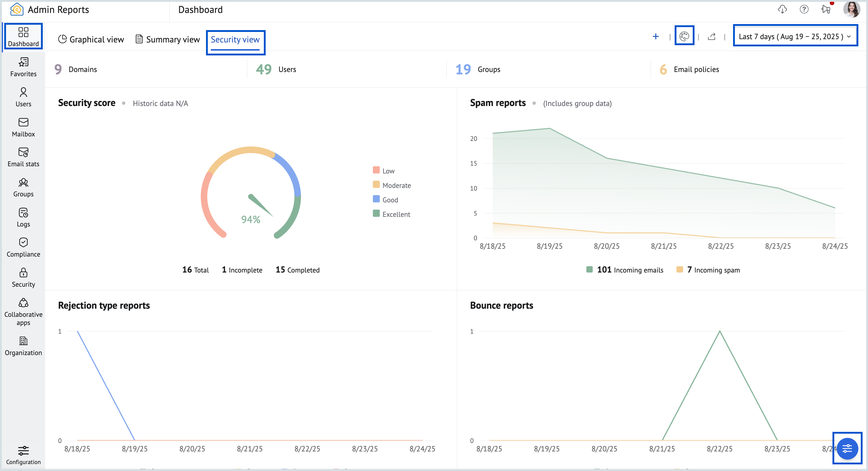Open the help dropdown menu
The width and height of the screenshot is (868, 471).
[804, 9]
